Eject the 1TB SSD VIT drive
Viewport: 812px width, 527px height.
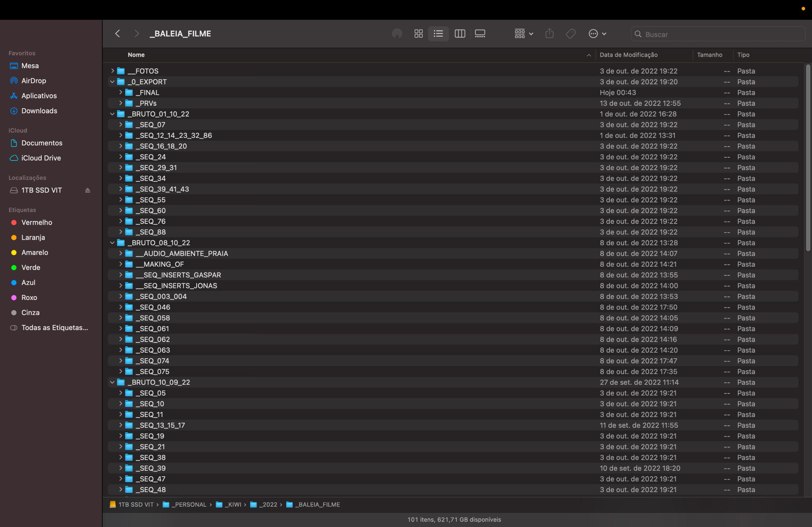pos(88,190)
